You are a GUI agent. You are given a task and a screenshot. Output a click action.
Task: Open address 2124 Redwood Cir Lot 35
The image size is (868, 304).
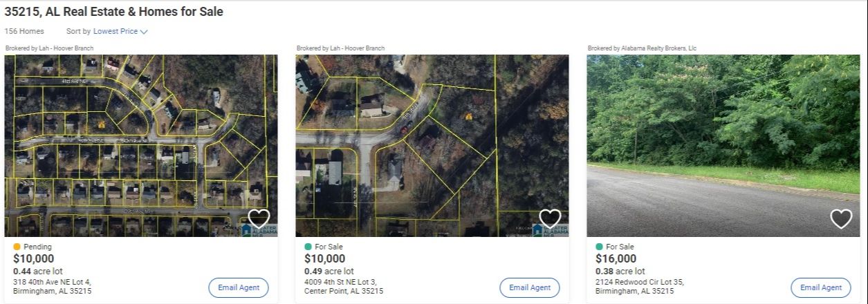point(640,287)
